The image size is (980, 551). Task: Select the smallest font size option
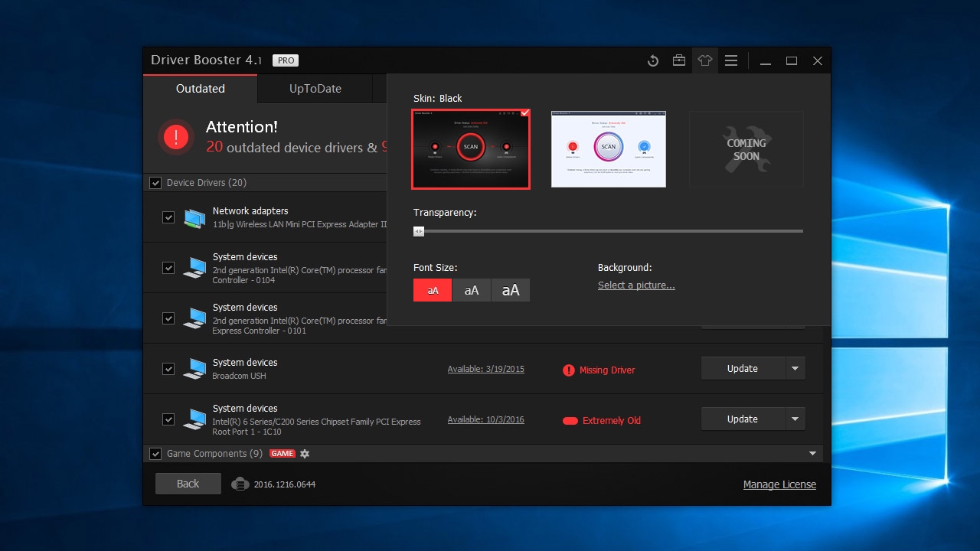pyautogui.click(x=433, y=290)
